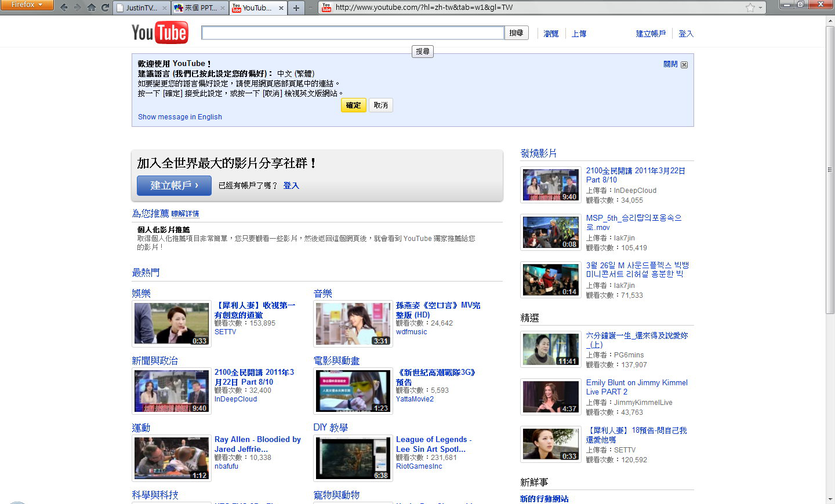Click the 登入 link in the top header
The height and width of the screenshot is (504, 835).
pos(686,34)
